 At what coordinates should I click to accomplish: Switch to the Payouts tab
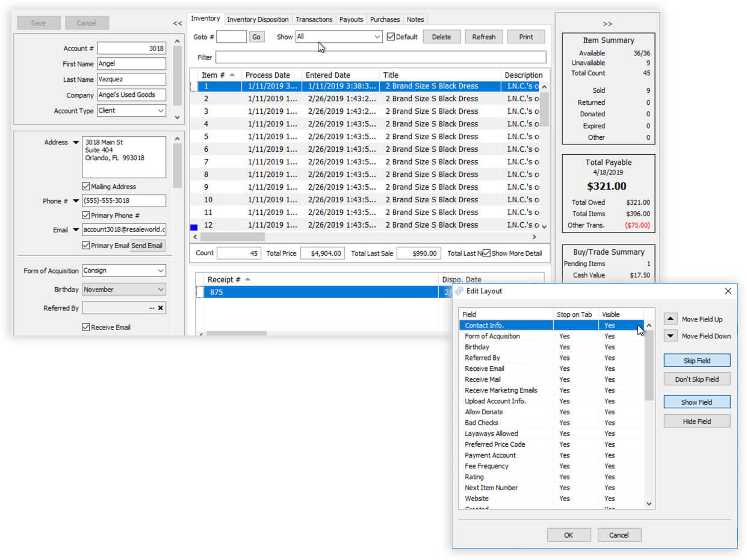[x=352, y=20]
